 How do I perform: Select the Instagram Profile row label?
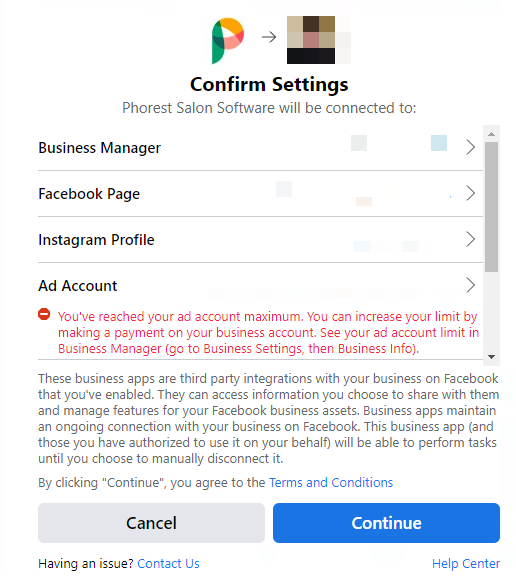coord(96,240)
